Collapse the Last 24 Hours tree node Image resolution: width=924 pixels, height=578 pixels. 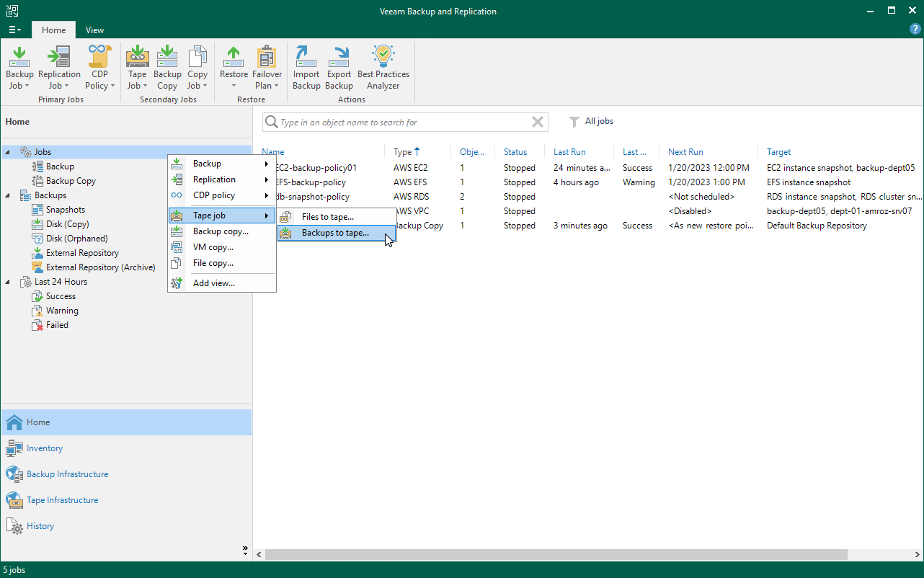click(x=8, y=282)
